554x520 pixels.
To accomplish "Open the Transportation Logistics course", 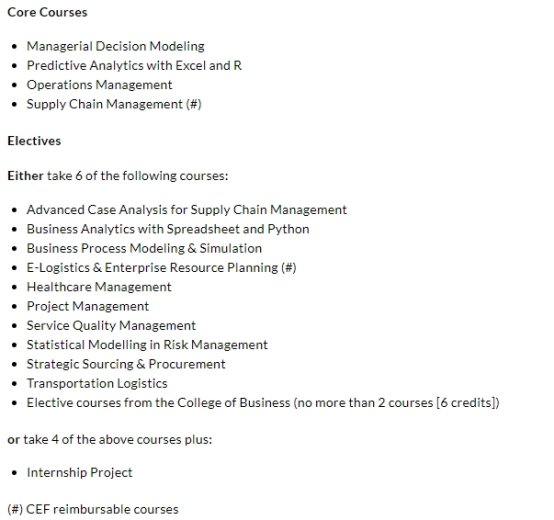I will coord(97,383).
